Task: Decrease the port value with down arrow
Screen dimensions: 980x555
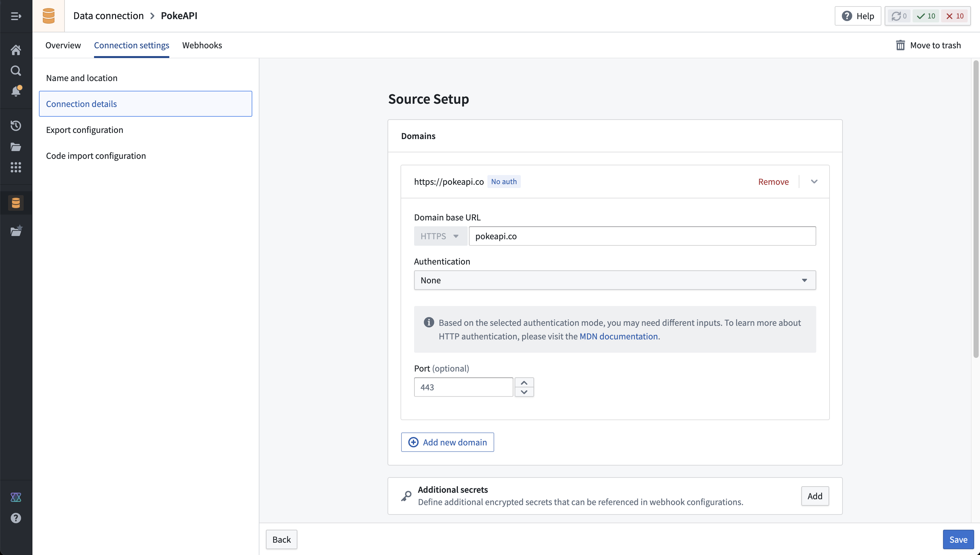Action: (x=524, y=392)
